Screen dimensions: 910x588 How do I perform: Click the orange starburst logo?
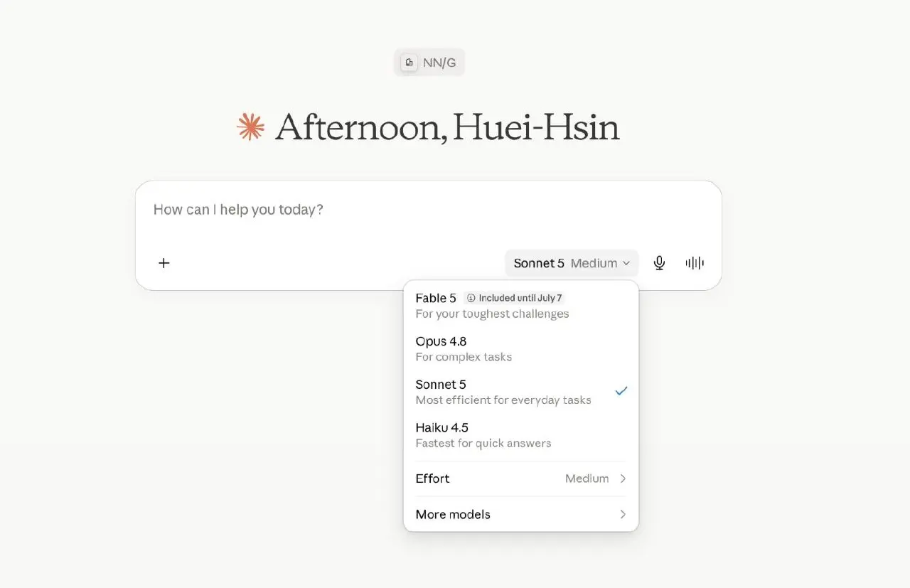(x=250, y=127)
